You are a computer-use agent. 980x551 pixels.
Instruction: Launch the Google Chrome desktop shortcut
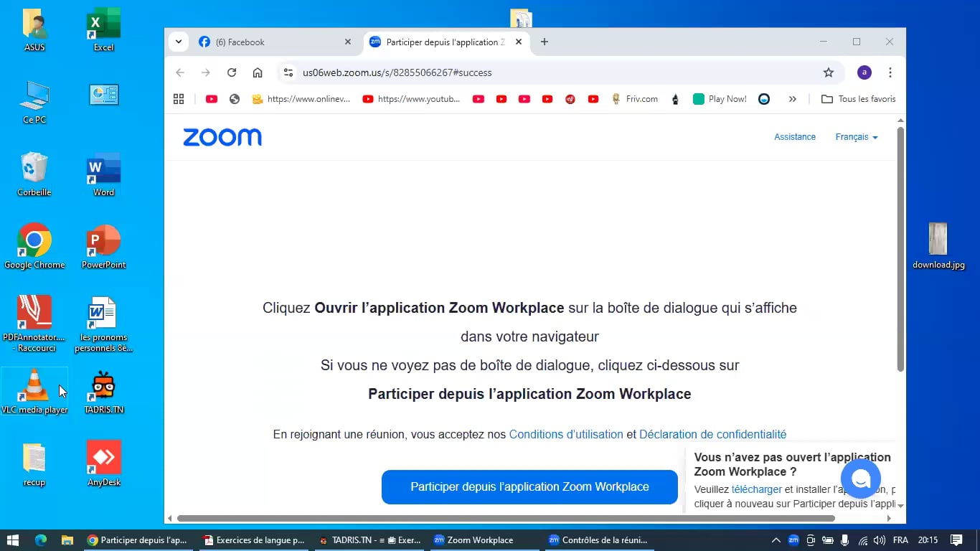pyautogui.click(x=34, y=248)
